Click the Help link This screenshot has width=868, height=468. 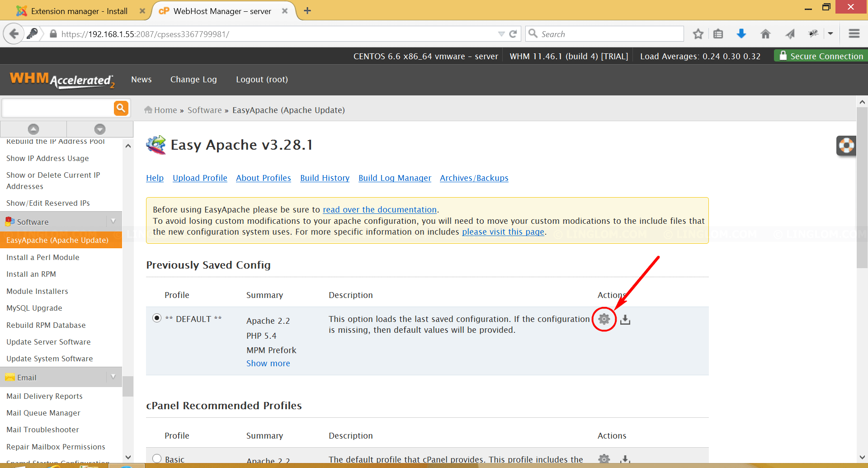155,178
